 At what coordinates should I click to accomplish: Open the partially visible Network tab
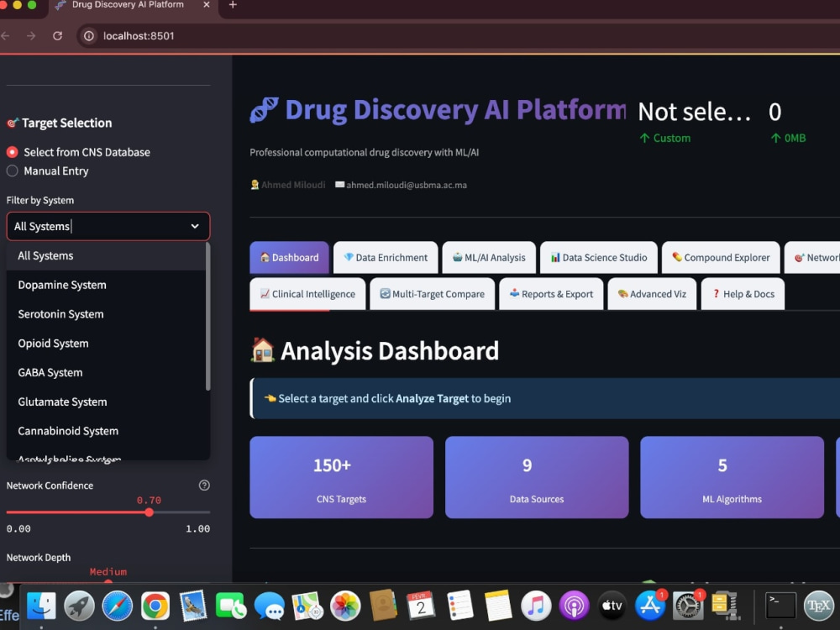(x=813, y=258)
